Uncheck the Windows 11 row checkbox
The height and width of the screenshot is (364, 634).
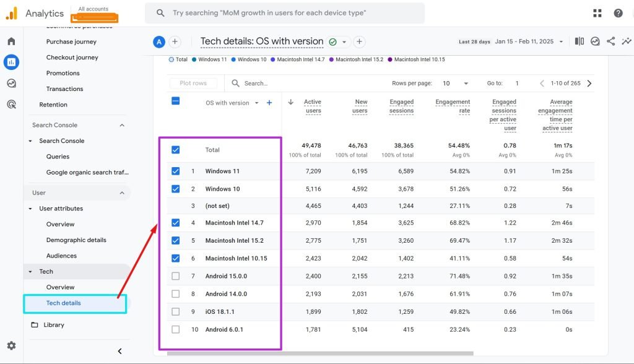pos(175,171)
